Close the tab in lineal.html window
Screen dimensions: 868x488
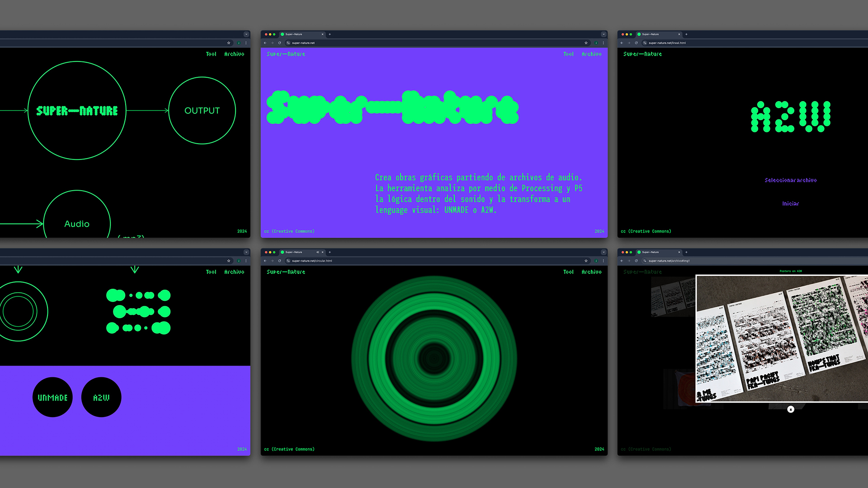(679, 34)
